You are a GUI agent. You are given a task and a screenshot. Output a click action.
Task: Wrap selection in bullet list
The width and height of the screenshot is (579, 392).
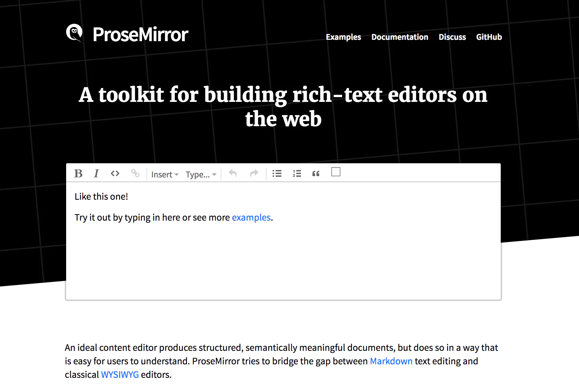pos(277,173)
